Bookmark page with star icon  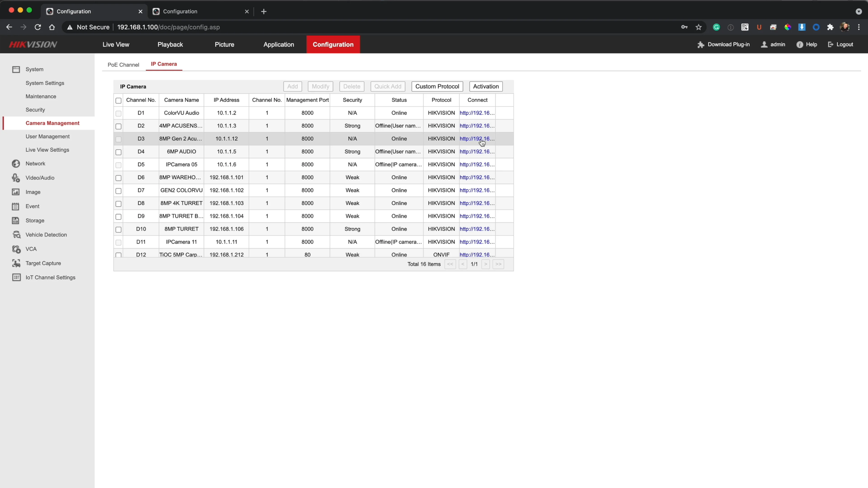[x=698, y=27]
